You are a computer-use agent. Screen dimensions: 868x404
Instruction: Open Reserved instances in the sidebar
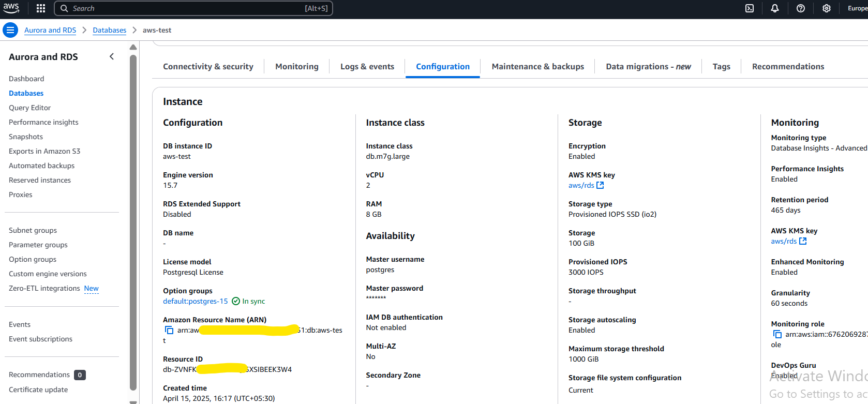[40, 180]
